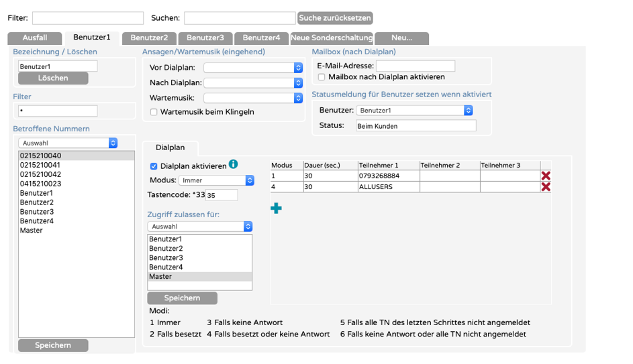Select Benutzer4 in Betroffene Nummern list
Image resolution: width=633 pixels, height=364 pixels.
(x=77, y=221)
